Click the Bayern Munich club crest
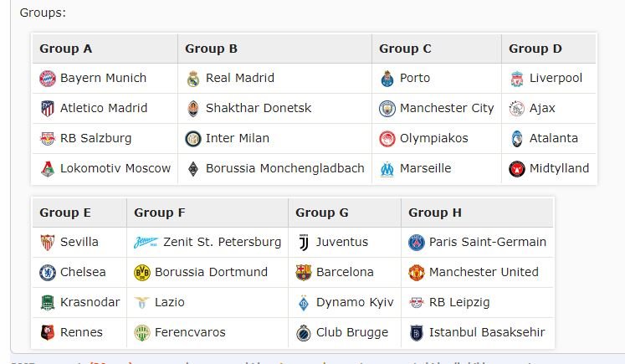Image resolution: width=625 pixels, height=364 pixels. [x=47, y=79]
